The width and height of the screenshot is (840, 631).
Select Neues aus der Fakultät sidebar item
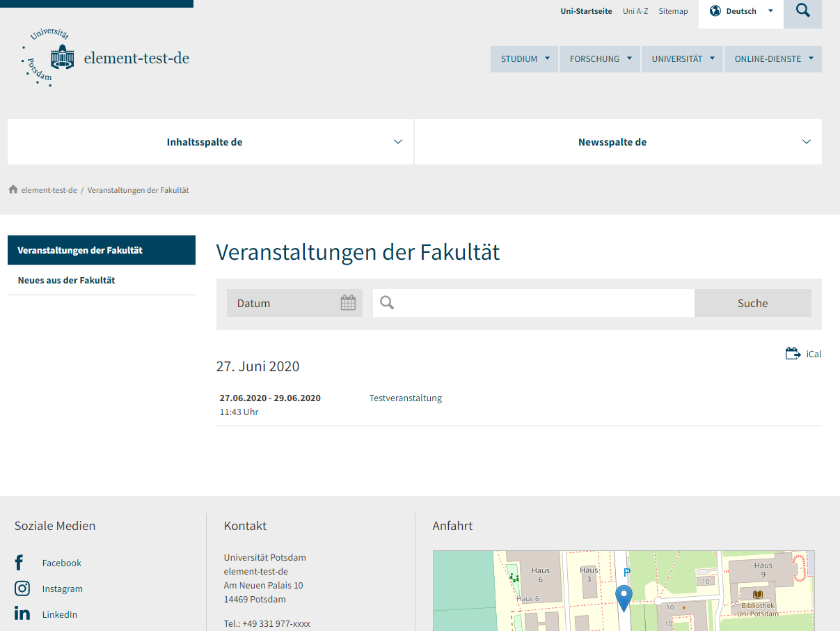click(67, 281)
